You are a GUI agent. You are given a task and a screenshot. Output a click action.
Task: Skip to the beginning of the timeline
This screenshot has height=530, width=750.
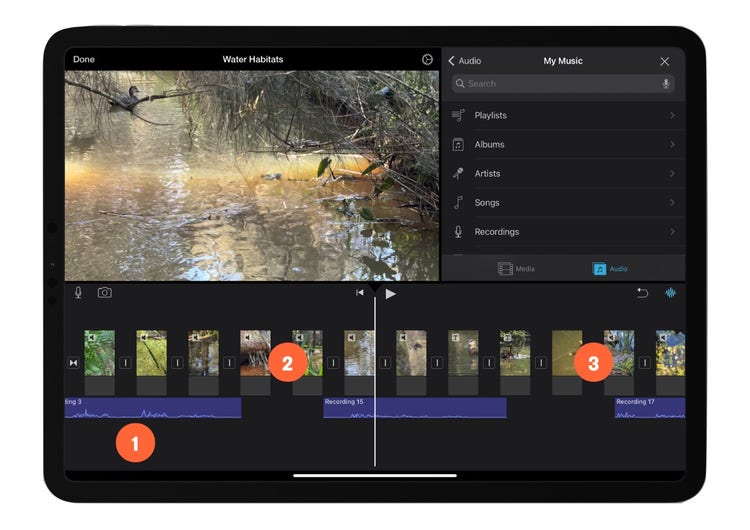[x=360, y=293]
